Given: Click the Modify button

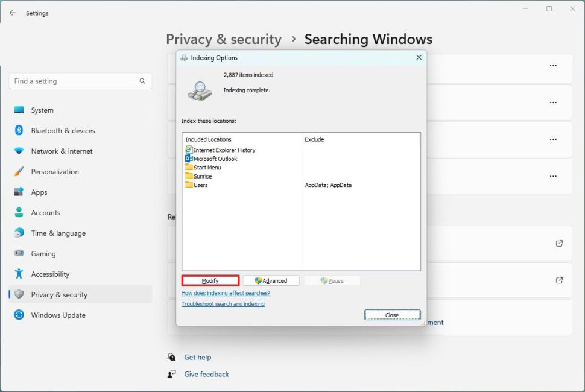Looking at the screenshot, I should point(210,281).
